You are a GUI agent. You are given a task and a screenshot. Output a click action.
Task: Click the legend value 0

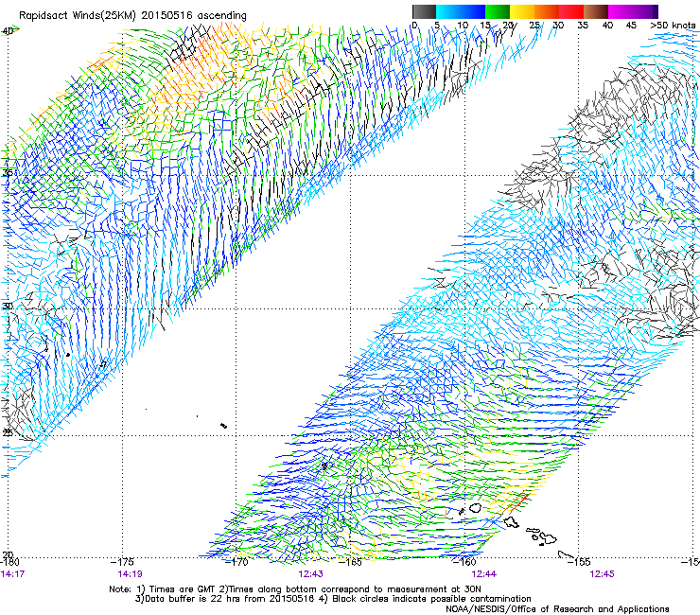click(x=414, y=26)
